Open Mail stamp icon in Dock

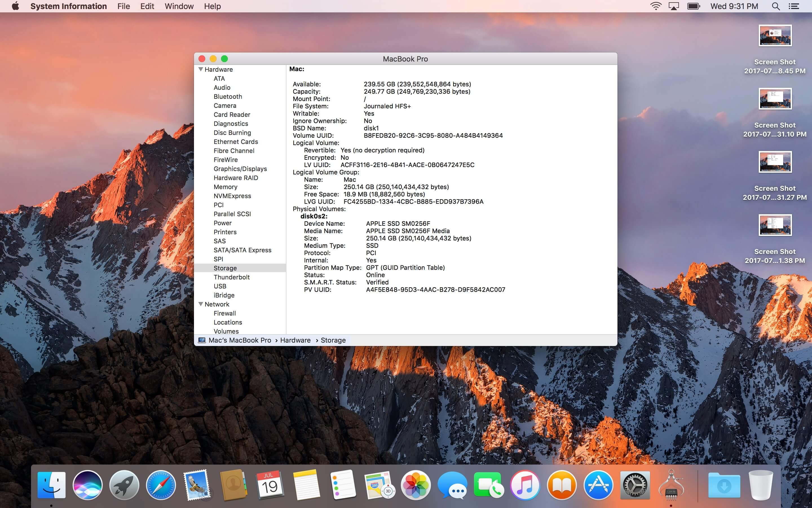[x=197, y=485]
